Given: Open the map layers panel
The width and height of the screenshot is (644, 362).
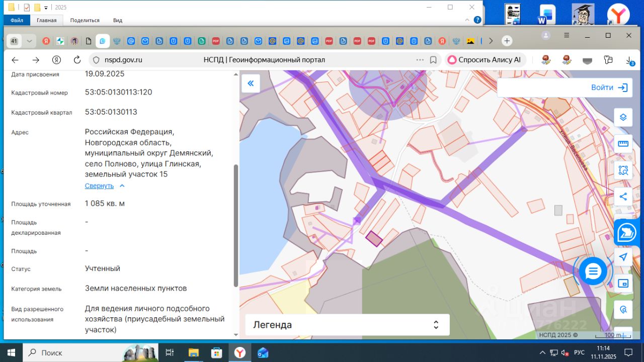Looking at the screenshot, I should pyautogui.click(x=623, y=117).
